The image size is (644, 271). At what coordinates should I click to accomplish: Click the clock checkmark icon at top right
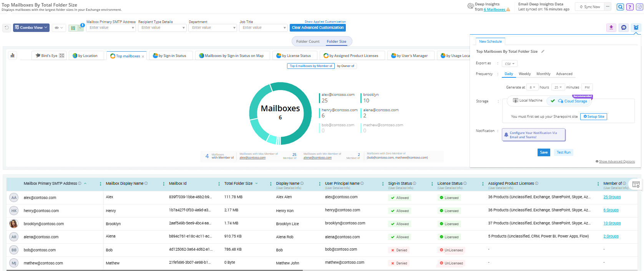pyautogui.click(x=639, y=7)
